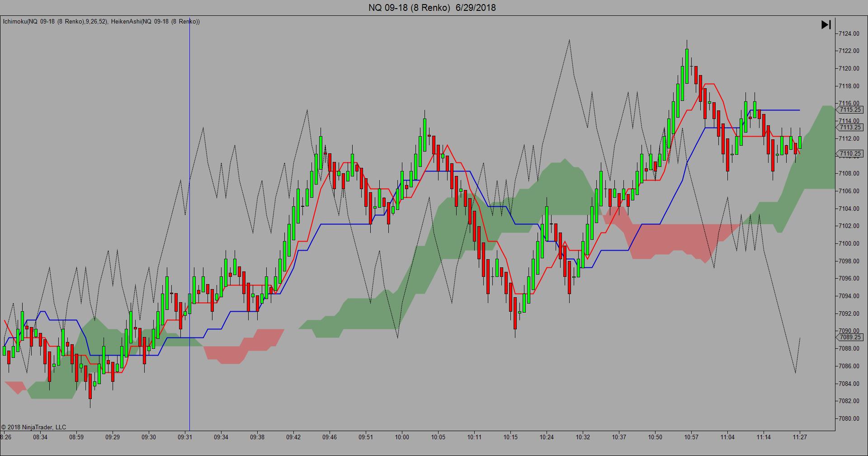Click the scroll-to-last-bar arrow icon
This screenshot has width=868, height=456.
(826, 25)
